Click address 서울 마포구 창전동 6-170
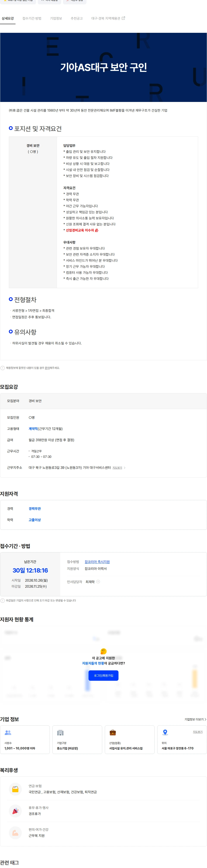The height and width of the screenshot is (868, 207). click(177, 748)
